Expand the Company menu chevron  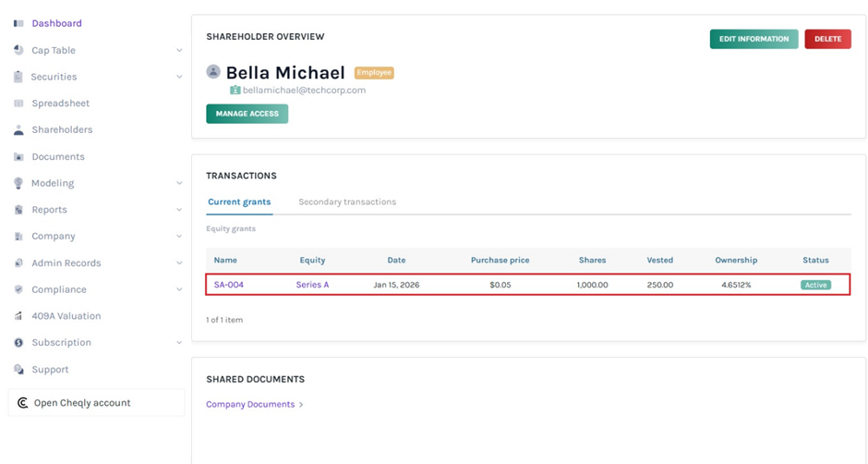[179, 236]
